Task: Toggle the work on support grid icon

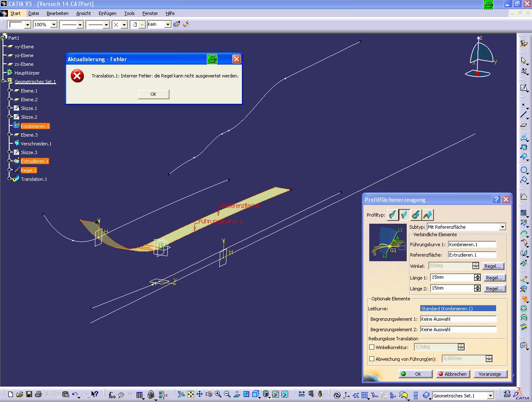Action: click(365, 395)
